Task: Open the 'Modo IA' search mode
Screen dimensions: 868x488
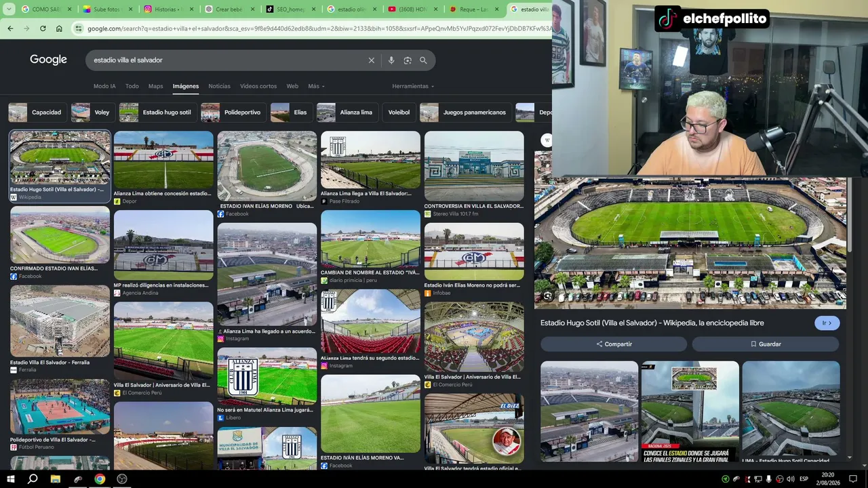Action: (104, 86)
